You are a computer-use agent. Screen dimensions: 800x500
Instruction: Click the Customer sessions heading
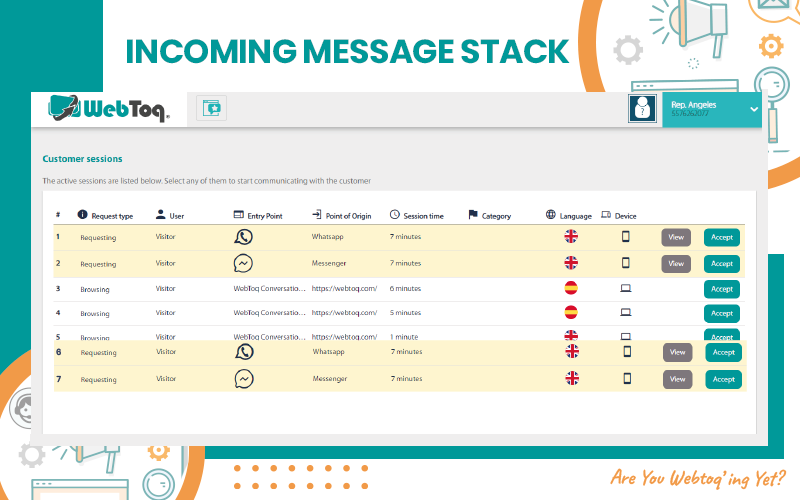coord(82,159)
